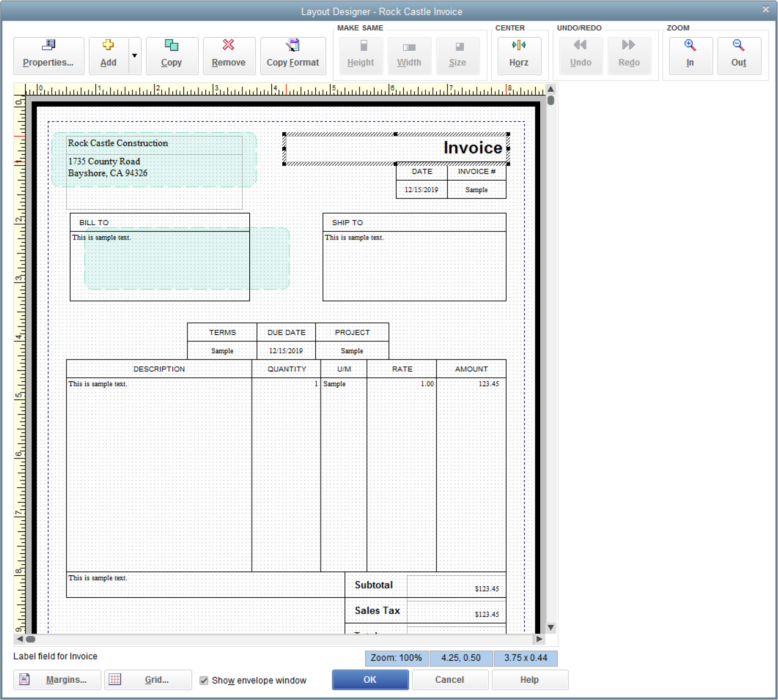Center selection horizontally with Horz
Screen dimensions: 778x700
click(x=519, y=55)
